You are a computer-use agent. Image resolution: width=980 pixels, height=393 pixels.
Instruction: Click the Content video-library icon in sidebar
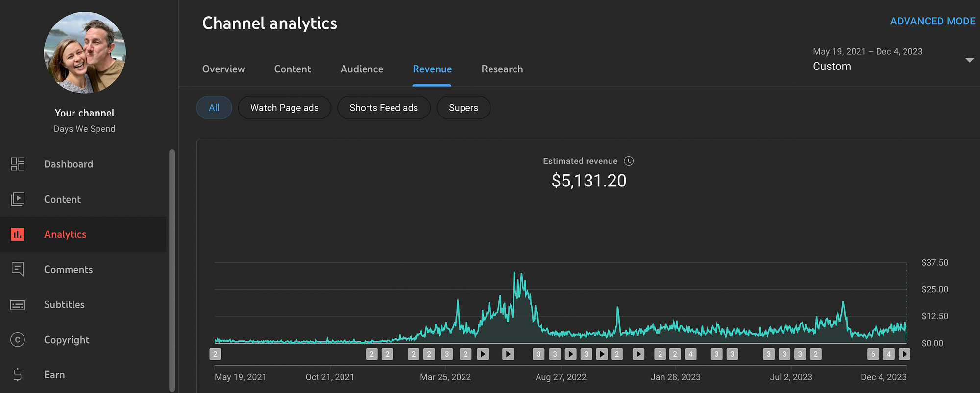pyautogui.click(x=18, y=199)
